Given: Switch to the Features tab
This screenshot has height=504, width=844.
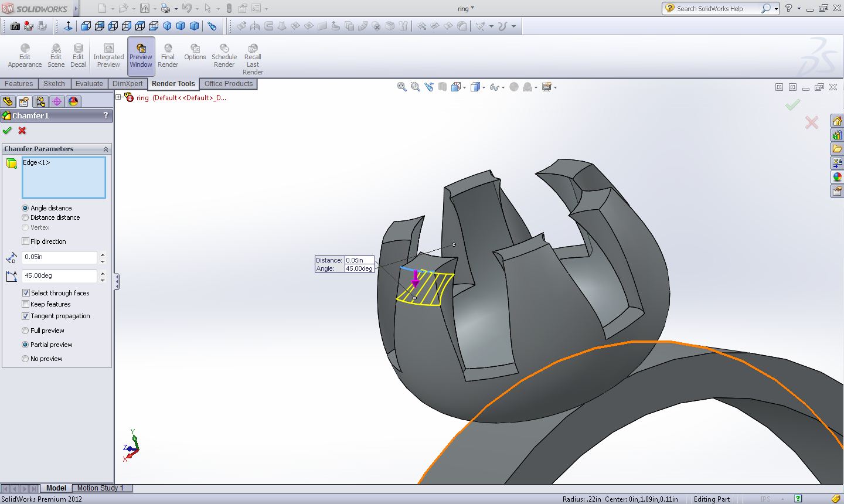Looking at the screenshot, I should (x=19, y=84).
